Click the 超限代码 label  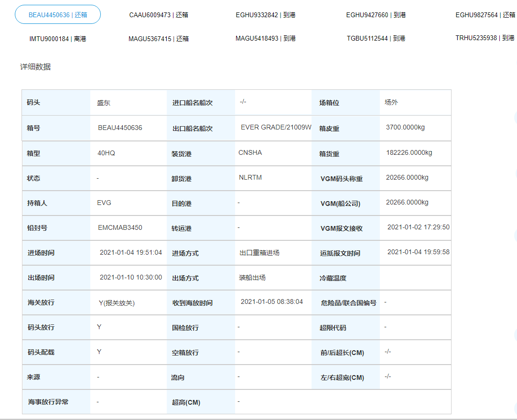click(x=333, y=328)
